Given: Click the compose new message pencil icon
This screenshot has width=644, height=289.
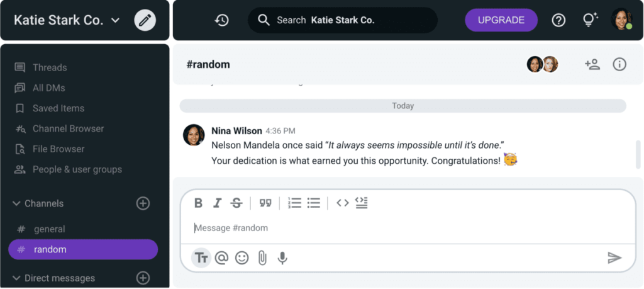Looking at the screenshot, I should (145, 20).
